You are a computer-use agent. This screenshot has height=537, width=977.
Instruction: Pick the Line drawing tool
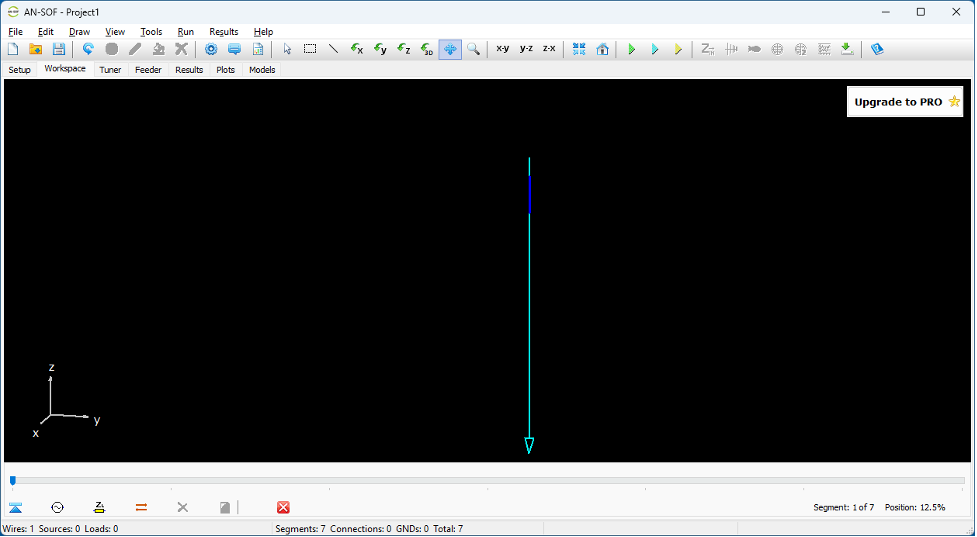pos(333,49)
